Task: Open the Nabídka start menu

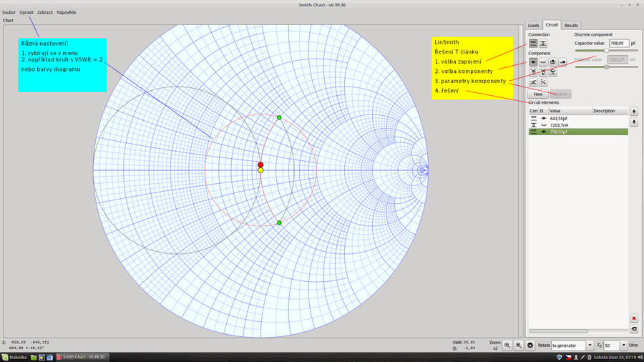Action: 15,357
